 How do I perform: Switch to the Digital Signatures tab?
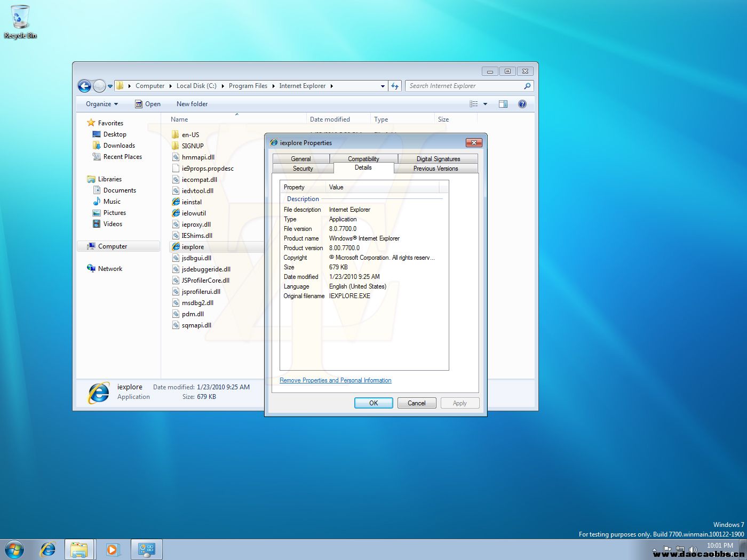438,159
